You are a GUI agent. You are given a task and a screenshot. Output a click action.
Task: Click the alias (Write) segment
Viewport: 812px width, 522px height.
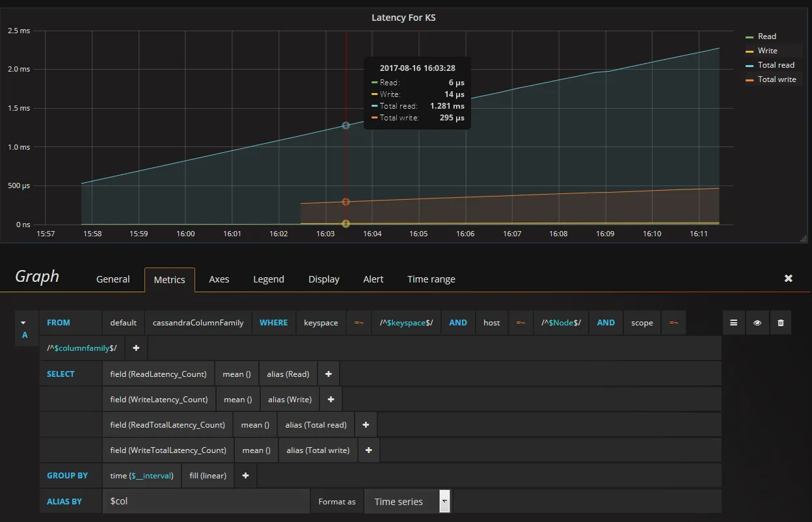pyautogui.click(x=290, y=399)
